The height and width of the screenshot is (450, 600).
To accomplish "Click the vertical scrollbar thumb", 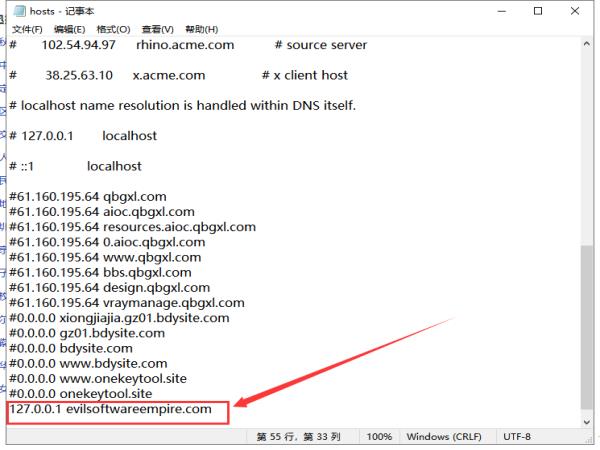I will (587, 327).
